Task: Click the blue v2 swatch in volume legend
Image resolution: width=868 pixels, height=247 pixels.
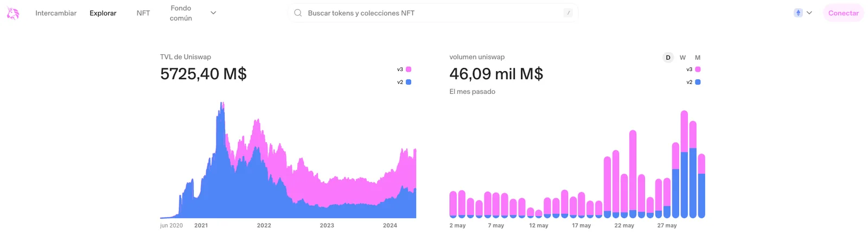Action: 698,82
